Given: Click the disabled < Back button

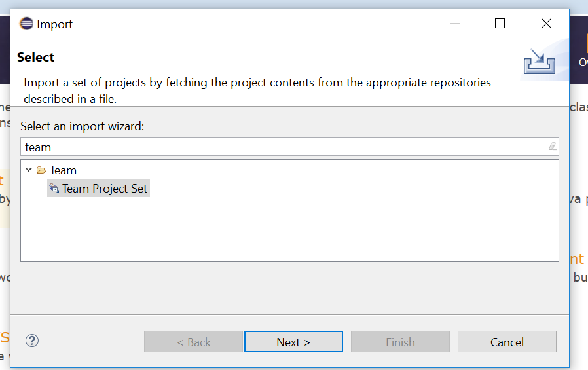Looking at the screenshot, I should [x=194, y=342].
